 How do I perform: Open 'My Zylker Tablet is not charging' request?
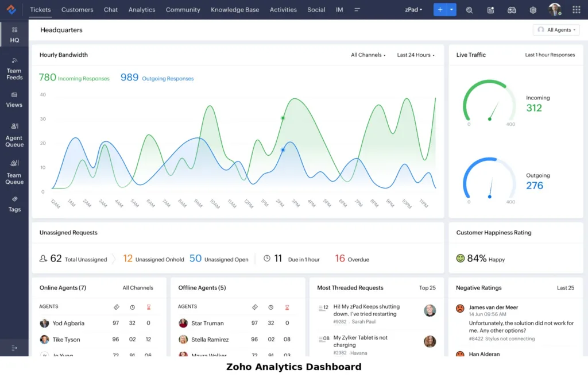click(x=361, y=341)
